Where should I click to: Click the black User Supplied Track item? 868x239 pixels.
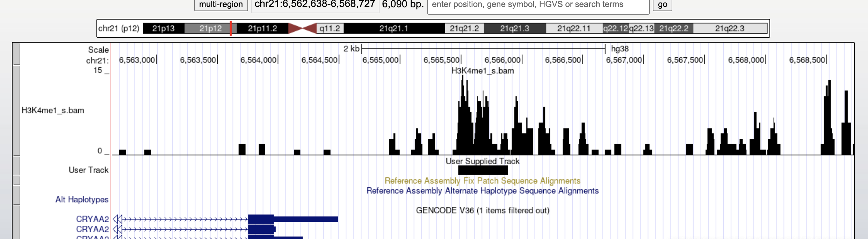coord(483,170)
